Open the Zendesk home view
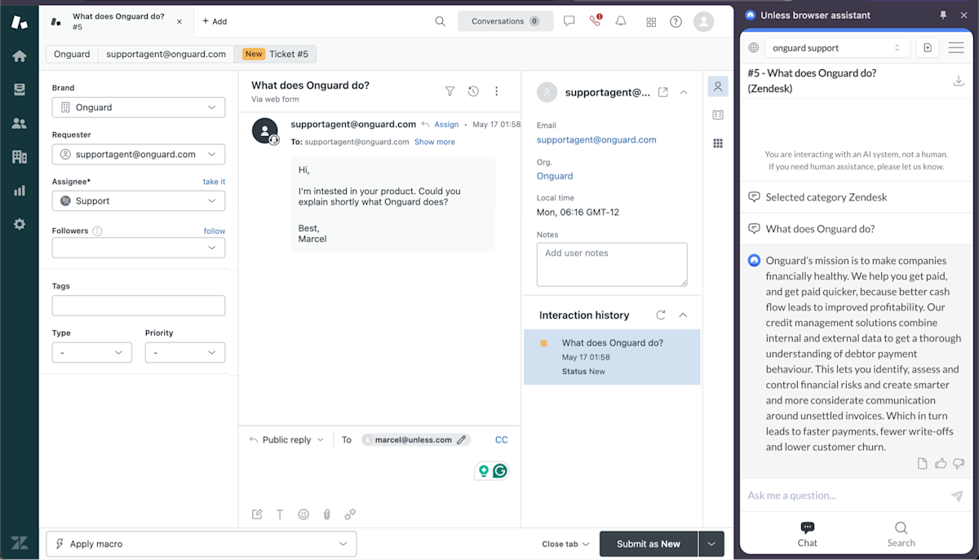This screenshot has height=560, width=979. point(20,56)
